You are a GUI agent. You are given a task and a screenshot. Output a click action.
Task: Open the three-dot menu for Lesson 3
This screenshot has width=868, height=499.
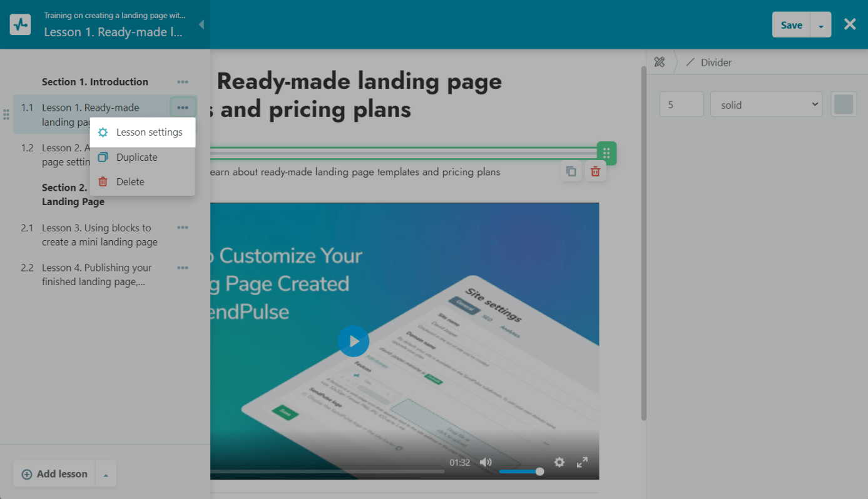[182, 228]
